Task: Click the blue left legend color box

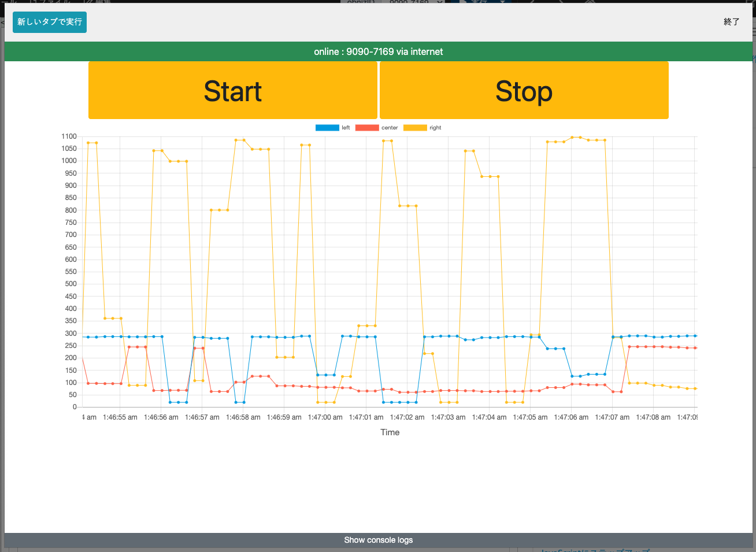Action: pyautogui.click(x=327, y=128)
